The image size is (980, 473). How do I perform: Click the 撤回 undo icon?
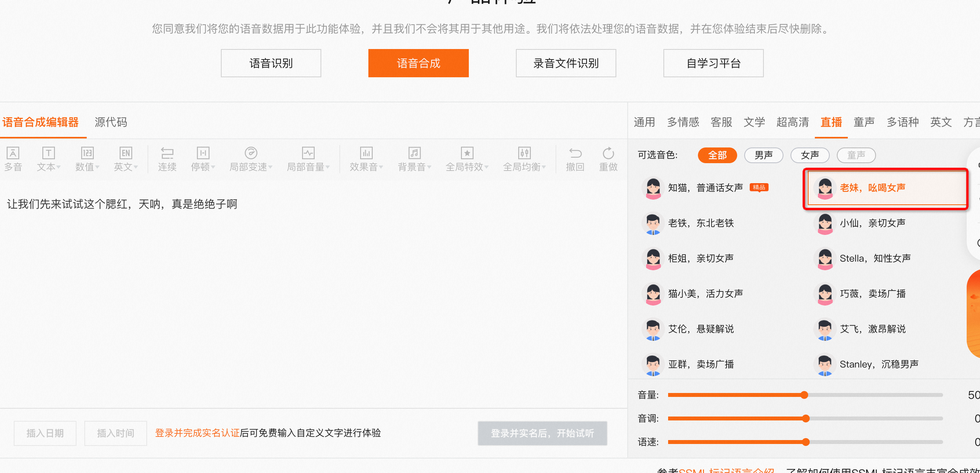(x=575, y=159)
